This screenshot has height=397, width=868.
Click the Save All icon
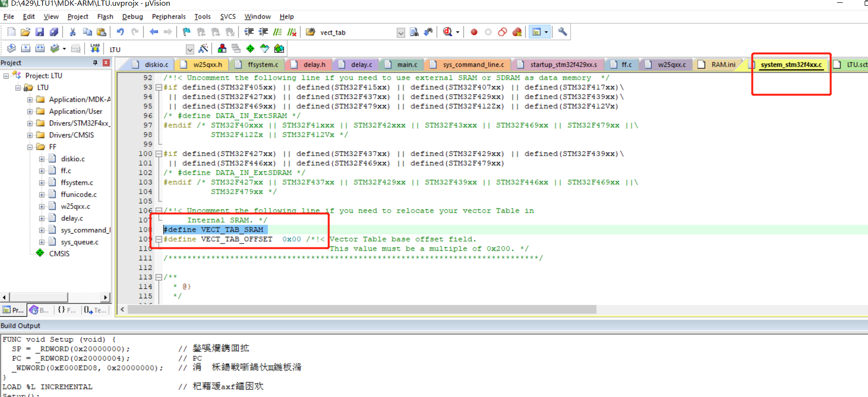54,32
